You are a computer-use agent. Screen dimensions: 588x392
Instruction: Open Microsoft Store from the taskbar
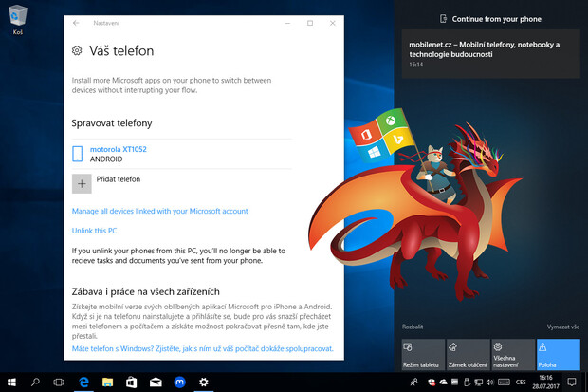(x=131, y=383)
